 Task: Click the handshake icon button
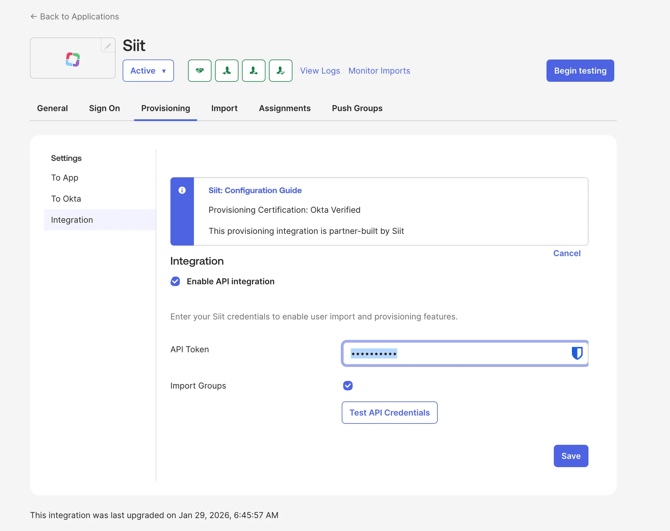[200, 71]
